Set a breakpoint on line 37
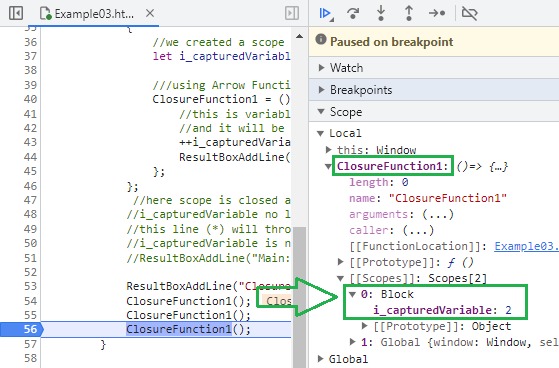 tap(30, 56)
